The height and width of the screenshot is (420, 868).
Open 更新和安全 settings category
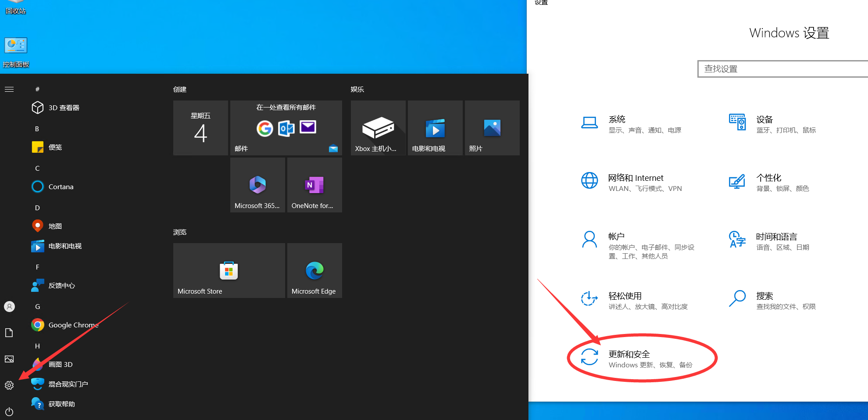[x=637, y=359]
